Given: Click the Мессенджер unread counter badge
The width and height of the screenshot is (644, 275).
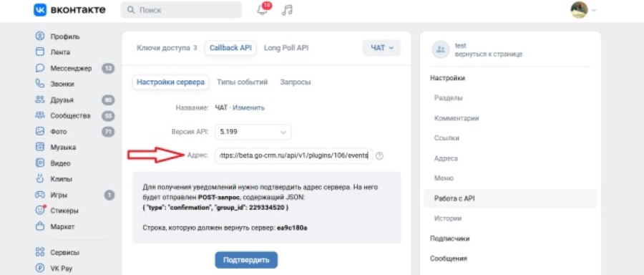Looking at the screenshot, I should 108,68.
